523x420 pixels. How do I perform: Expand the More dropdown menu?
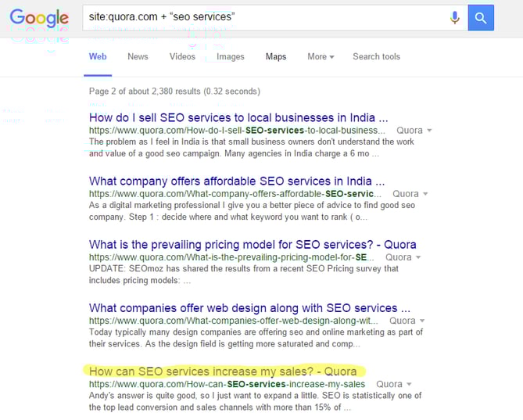pyautogui.click(x=321, y=57)
